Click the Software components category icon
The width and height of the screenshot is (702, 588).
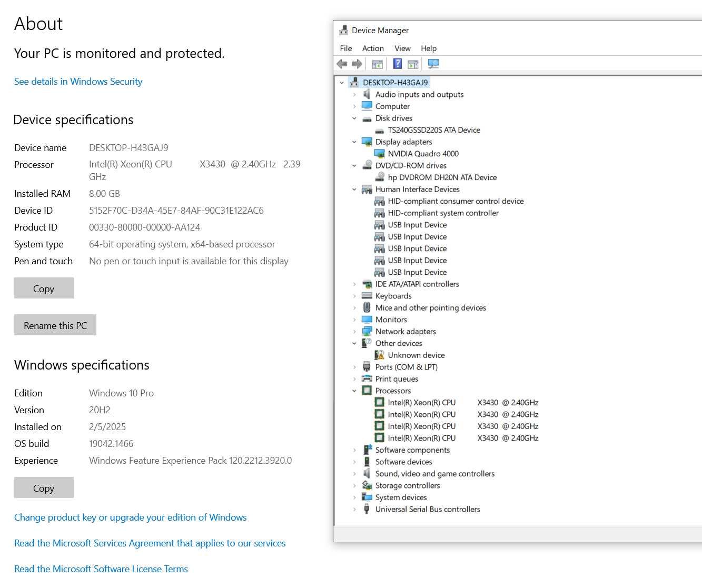367,450
